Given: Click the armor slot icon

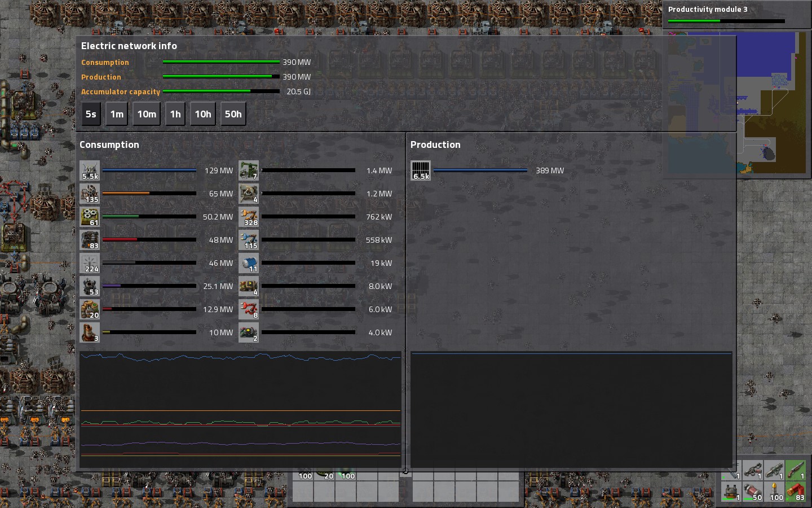Looking at the screenshot, I should [731, 492].
